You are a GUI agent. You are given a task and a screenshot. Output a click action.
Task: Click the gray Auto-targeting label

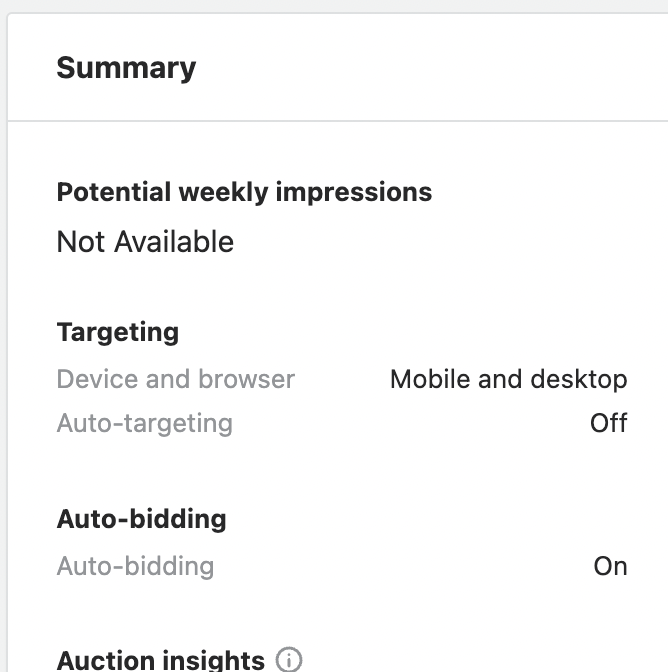[x=145, y=423]
